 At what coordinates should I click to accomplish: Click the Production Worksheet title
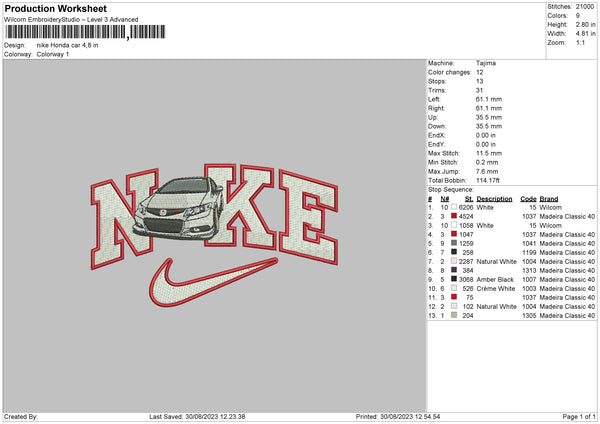pyautogui.click(x=55, y=8)
